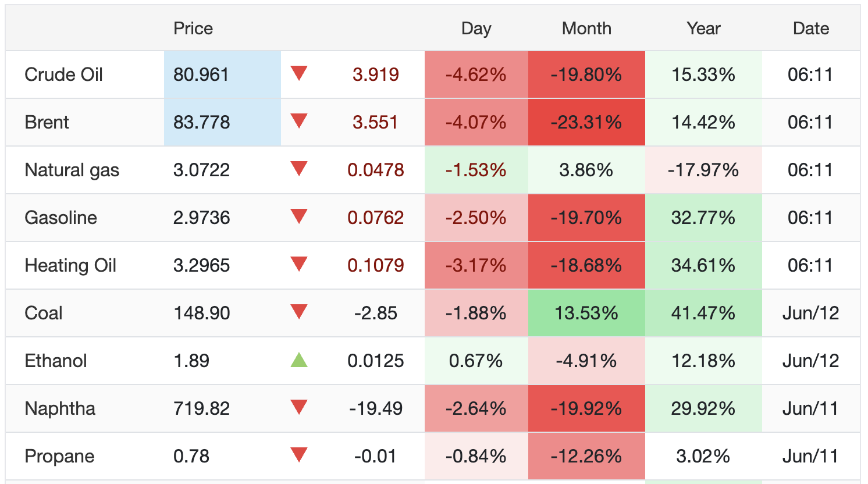Sort by the Year column header
Viewport: 868px width, 484px height.
(703, 29)
